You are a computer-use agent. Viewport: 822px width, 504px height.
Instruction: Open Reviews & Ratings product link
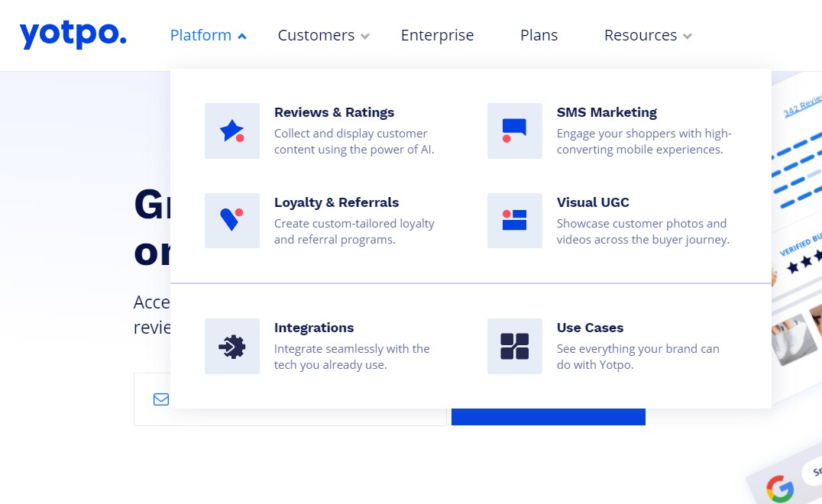(334, 112)
